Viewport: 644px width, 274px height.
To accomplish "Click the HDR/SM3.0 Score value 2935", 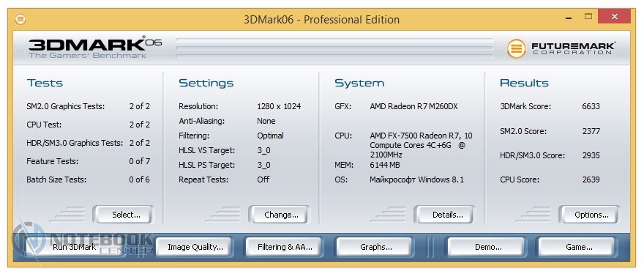I will 591,155.
